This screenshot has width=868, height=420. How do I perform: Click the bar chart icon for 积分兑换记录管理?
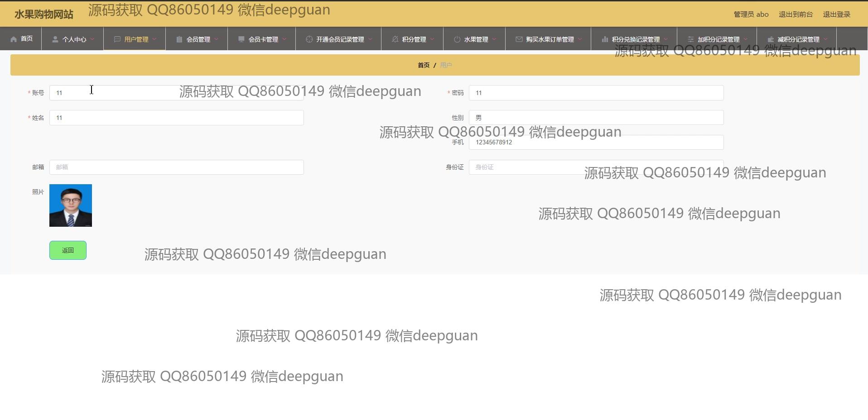pyautogui.click(x=604, y=39)
